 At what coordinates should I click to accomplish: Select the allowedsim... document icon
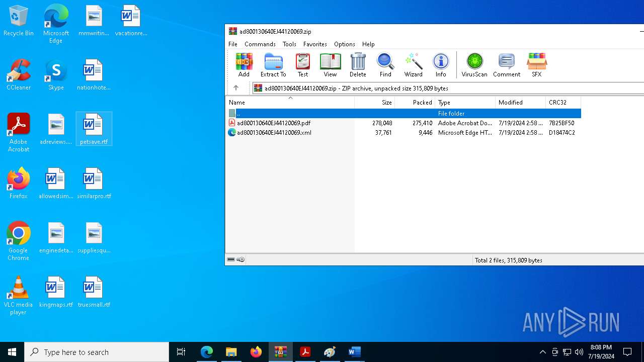[56, 184]
